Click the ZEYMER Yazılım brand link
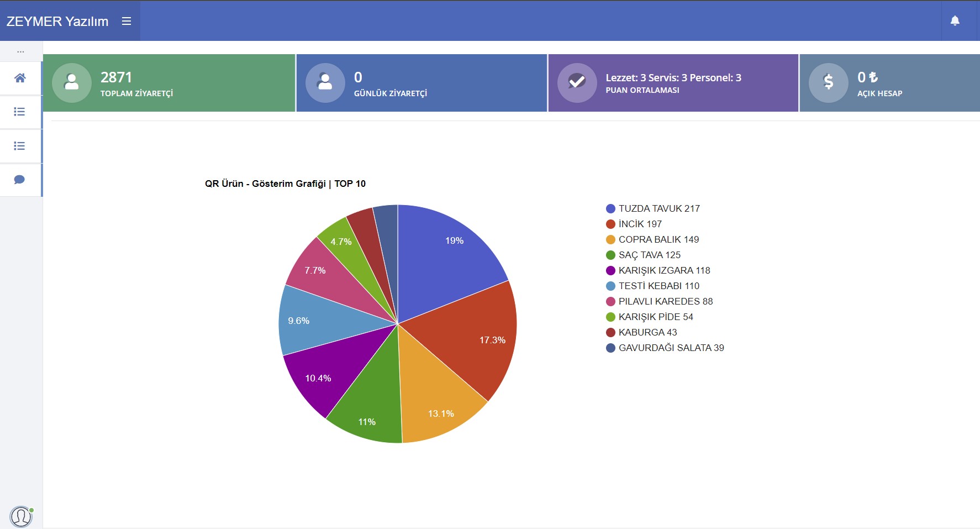Viewport: 980px width, 529px height. (x=57, y=21)
